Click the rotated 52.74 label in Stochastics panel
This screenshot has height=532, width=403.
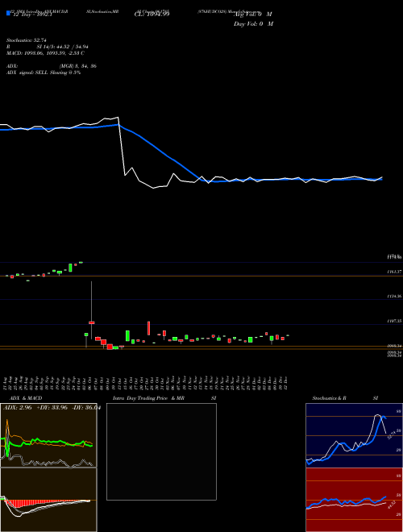coord(392,434)
